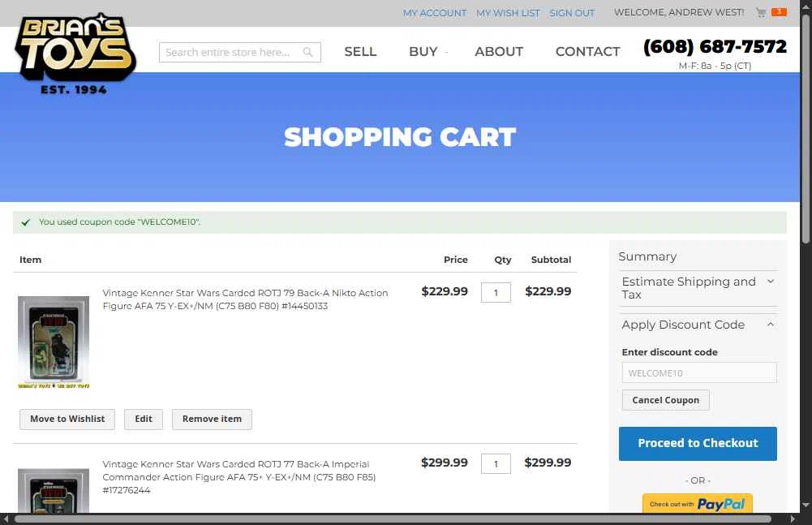Open the SELL page
Screen dimensions: 812x525
pos(360,52)
